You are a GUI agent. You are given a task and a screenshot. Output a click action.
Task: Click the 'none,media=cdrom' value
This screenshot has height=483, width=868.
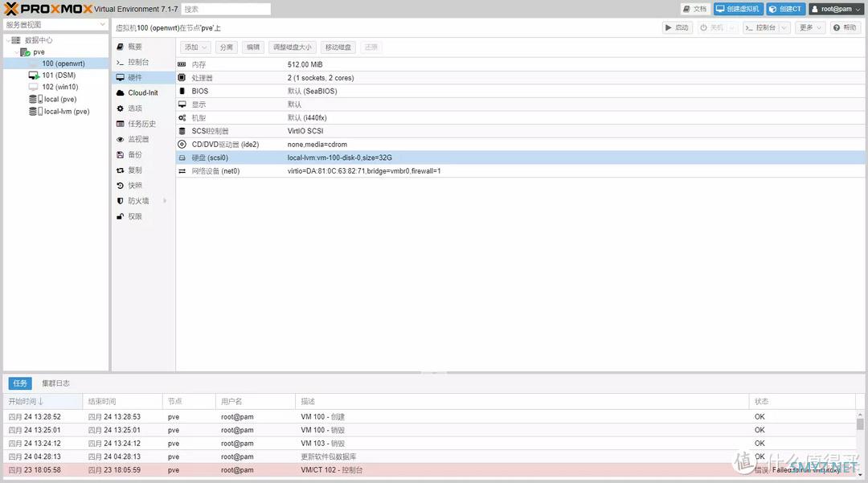(x=317, y=145)
